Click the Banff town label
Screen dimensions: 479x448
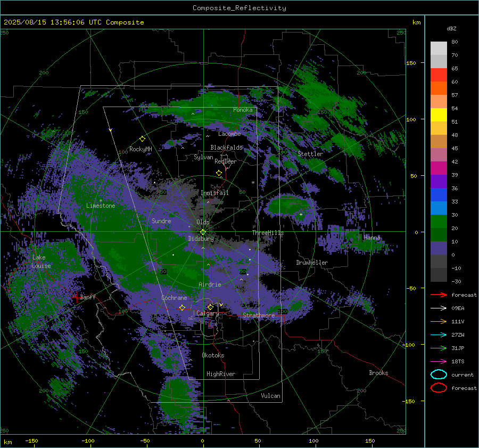click(88, 297)
